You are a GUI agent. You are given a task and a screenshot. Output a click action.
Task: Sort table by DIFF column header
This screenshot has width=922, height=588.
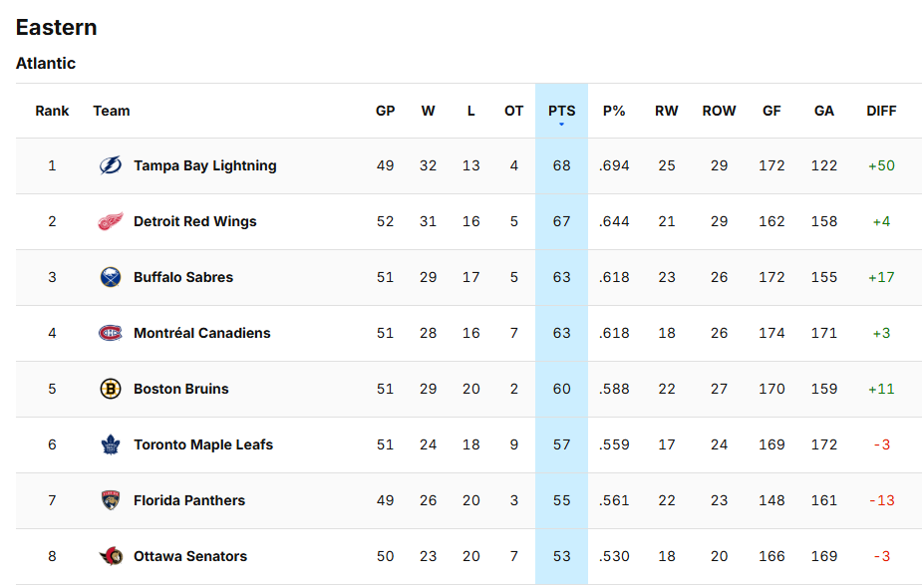tap(881, 111)
